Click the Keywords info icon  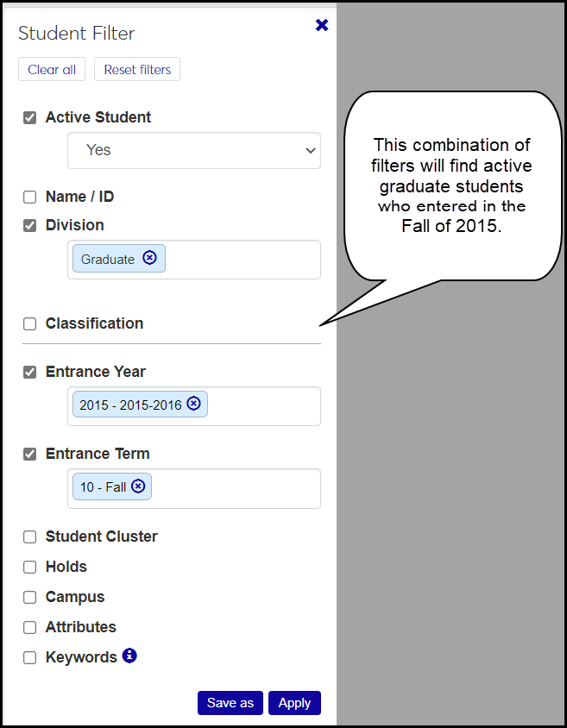129,656
